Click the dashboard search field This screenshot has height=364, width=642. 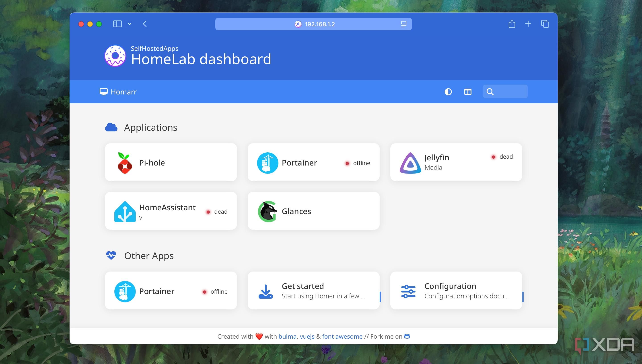tap(505, 92)
